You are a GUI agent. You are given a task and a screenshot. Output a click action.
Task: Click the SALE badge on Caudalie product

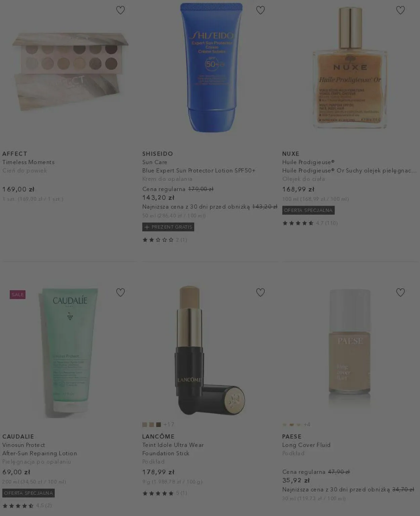[17, 295]
